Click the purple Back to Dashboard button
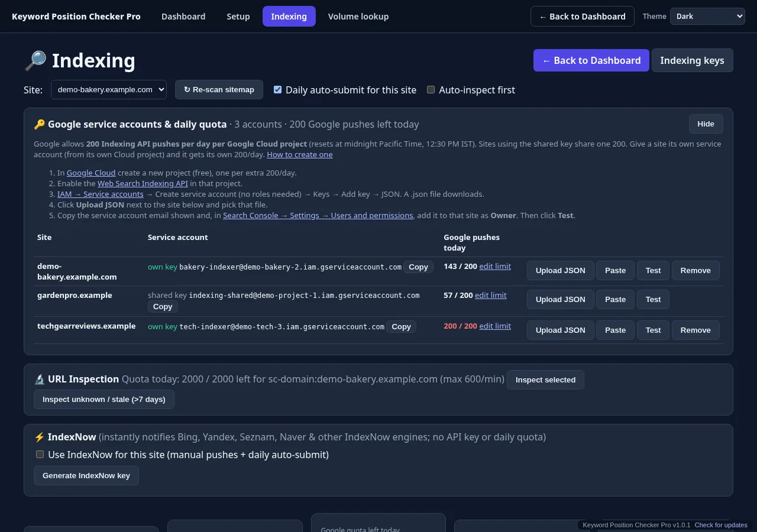 [591, 60]
